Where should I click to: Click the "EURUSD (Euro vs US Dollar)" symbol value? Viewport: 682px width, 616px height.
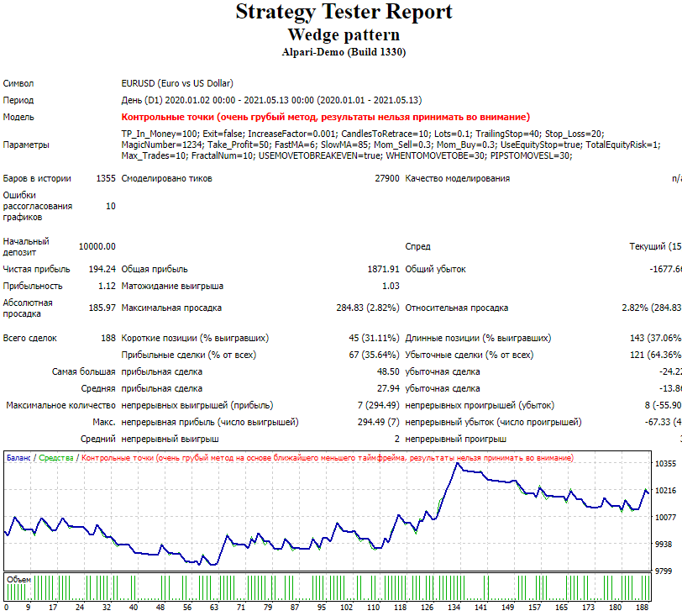click(177, 83)
